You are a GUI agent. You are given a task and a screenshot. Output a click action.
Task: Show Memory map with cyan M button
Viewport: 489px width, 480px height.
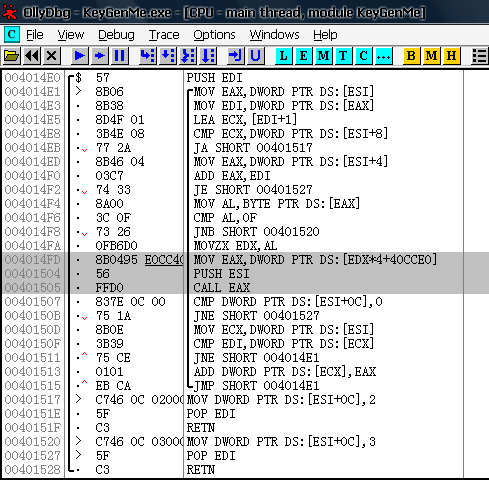324,56
